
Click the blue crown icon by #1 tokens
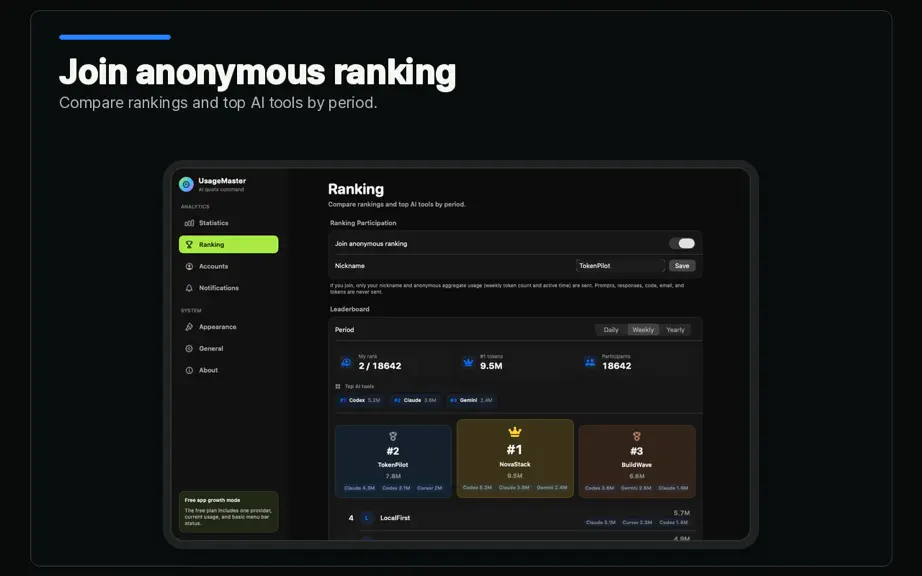[468, 362]
